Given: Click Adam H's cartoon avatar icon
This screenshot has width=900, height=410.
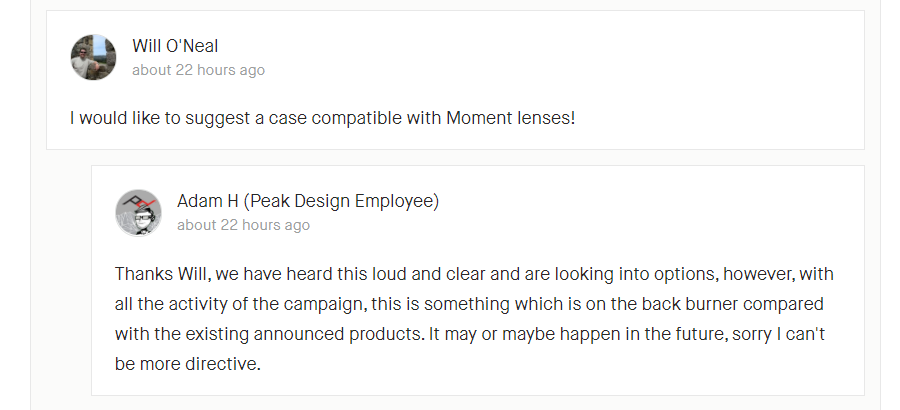Looking at the screenshot, I should click(138, 212).
